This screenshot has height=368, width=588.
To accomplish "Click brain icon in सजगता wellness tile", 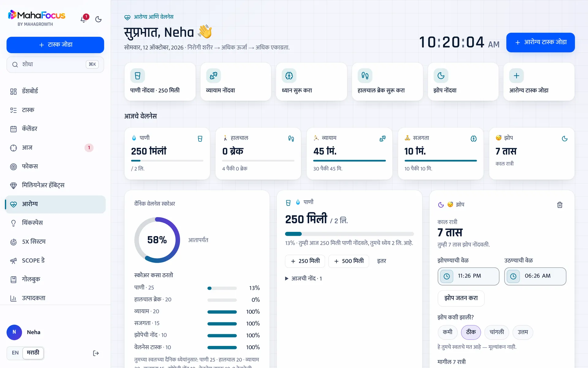I will click(x=473, y=139).
